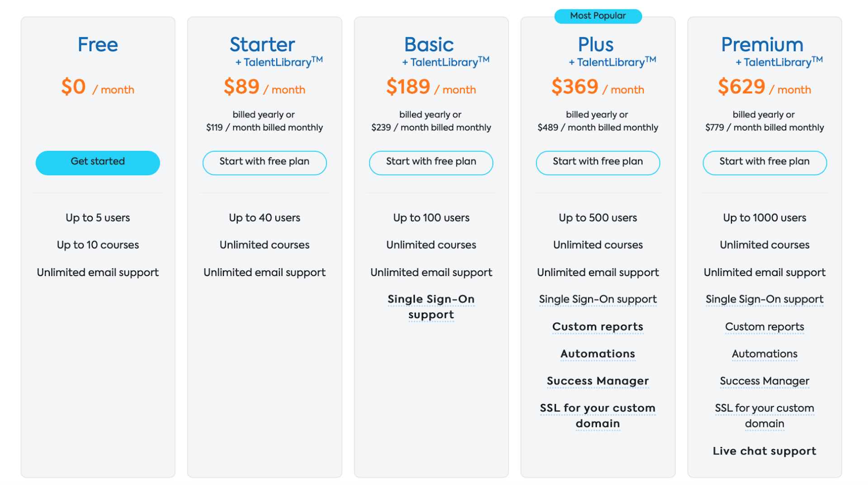Click the Starter plan title

pyautogui.click(x=262, y=44)
